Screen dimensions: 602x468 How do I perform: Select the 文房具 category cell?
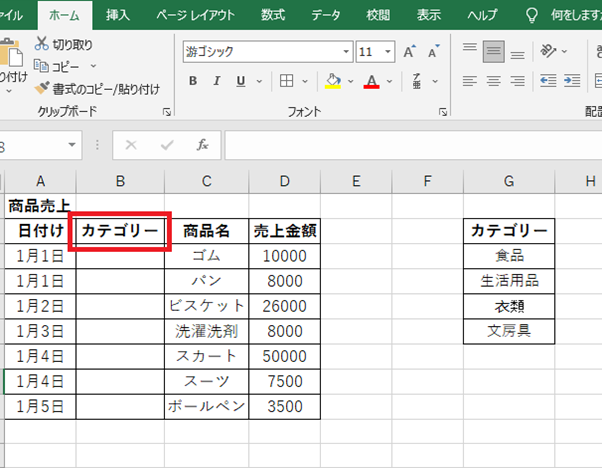coord(509,331)
